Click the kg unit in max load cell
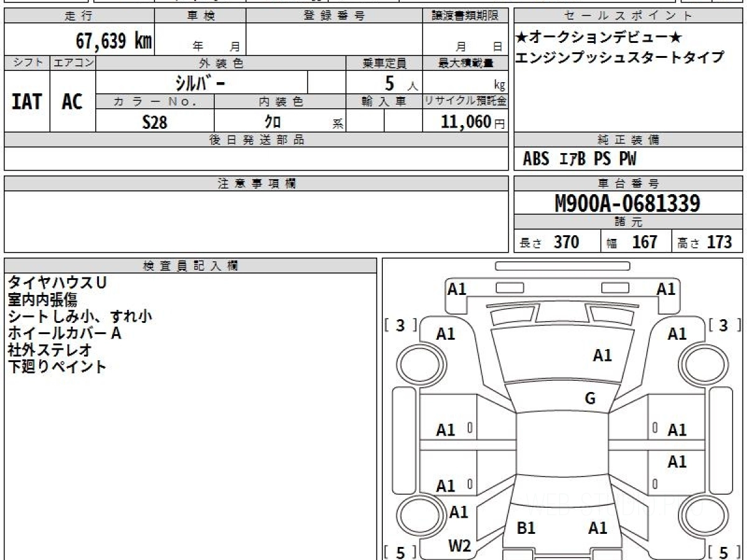The width and height of the screenshot is (747, 560). point(499,86)
